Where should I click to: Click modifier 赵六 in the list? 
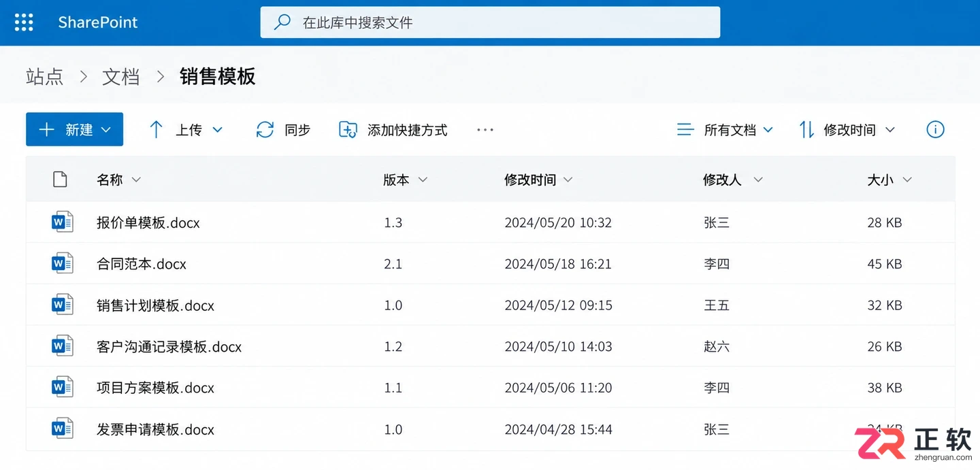click(x=717, y=347)
